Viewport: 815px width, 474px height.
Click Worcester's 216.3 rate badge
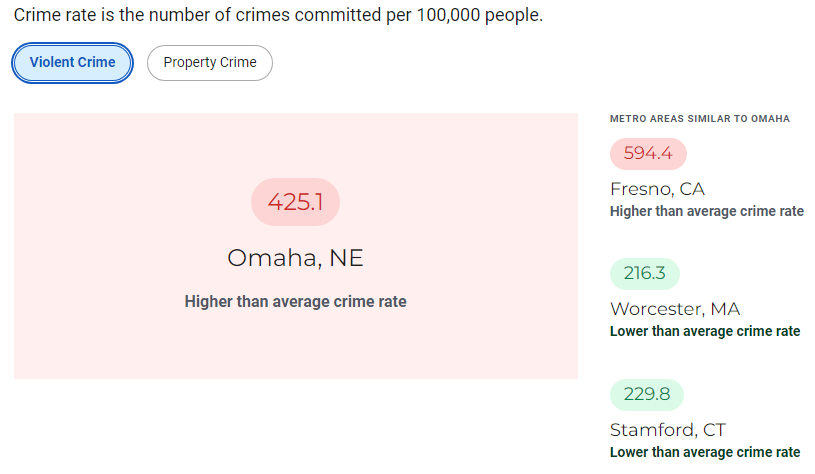pyautogui.click(x=644, y=274)
